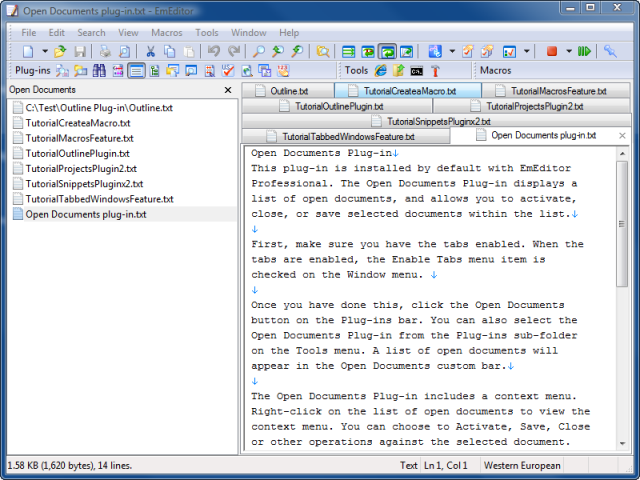The width and height of the screenshot is (640, 480).
Task: Click the binoculars plug-in icon
Action: [99, 71]
